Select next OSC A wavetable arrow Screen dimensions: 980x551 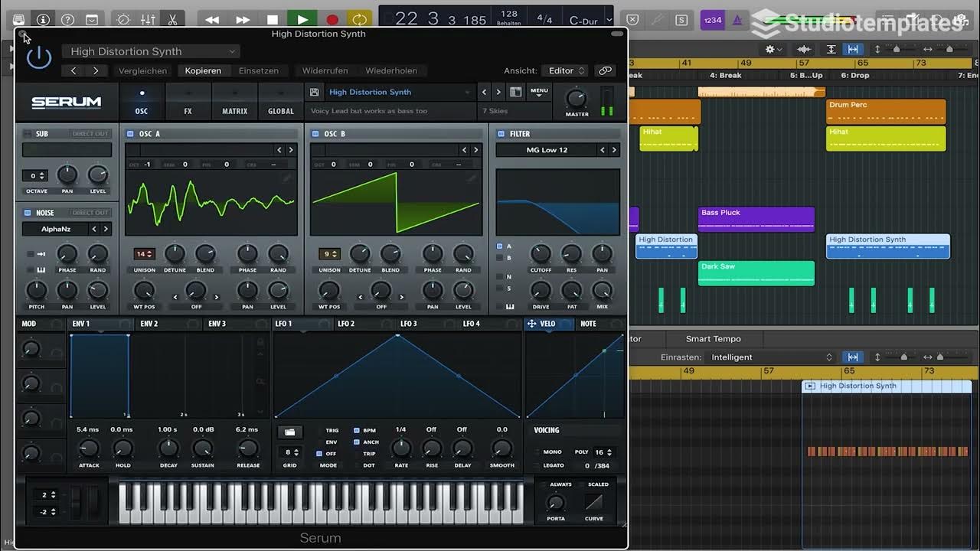(291, 150)
